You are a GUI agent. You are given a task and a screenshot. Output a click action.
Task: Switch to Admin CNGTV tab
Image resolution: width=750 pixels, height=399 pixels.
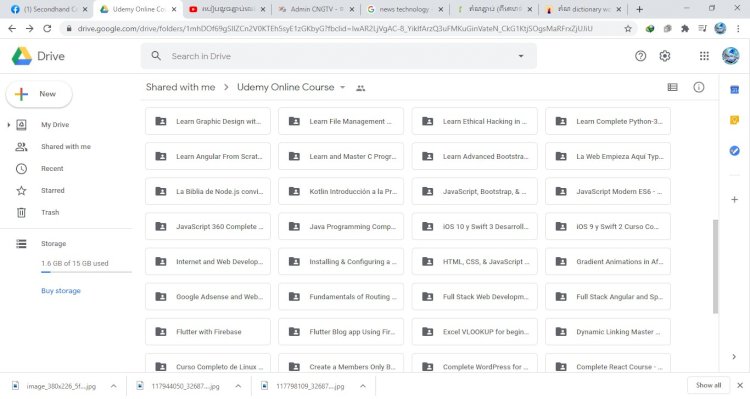[316, 9]
